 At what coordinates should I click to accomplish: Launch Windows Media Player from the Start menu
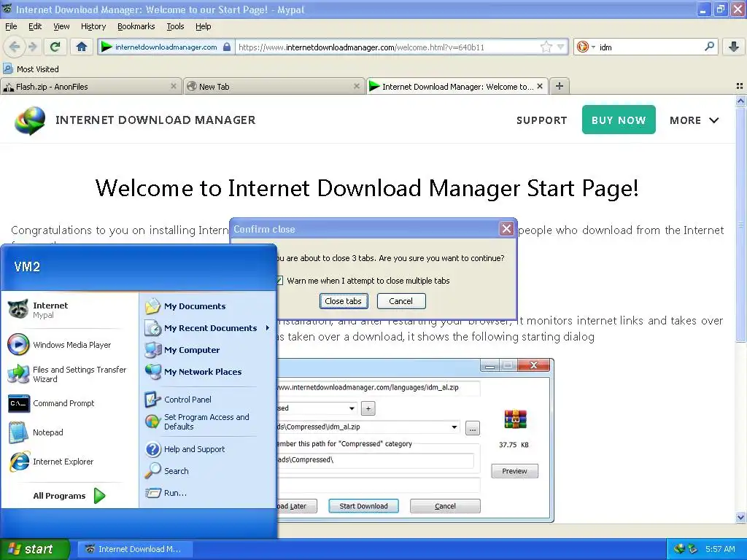click(69, 345)
